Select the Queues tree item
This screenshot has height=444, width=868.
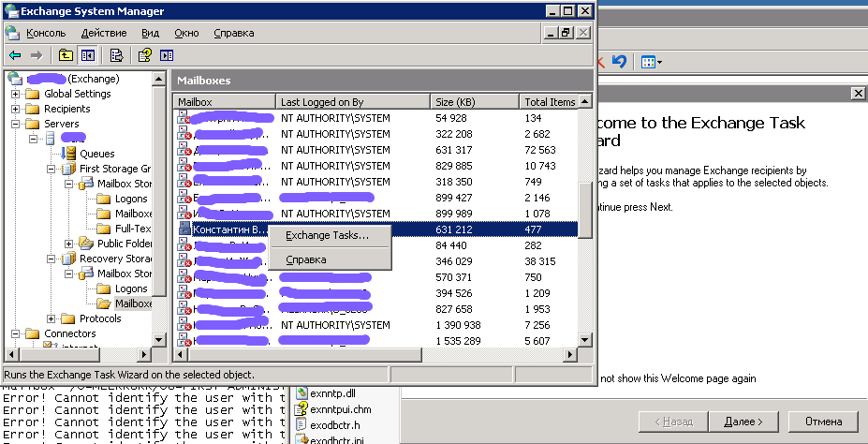96,154
